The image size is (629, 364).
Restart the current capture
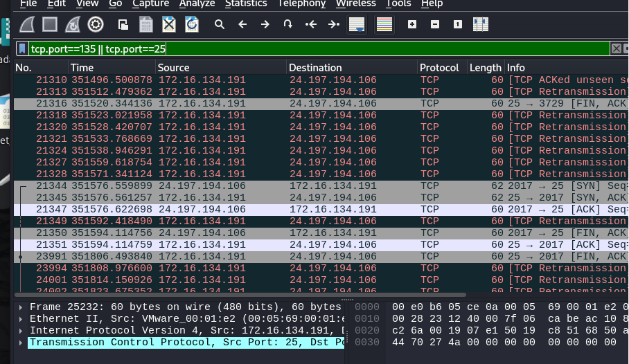[x=73, y=24]
